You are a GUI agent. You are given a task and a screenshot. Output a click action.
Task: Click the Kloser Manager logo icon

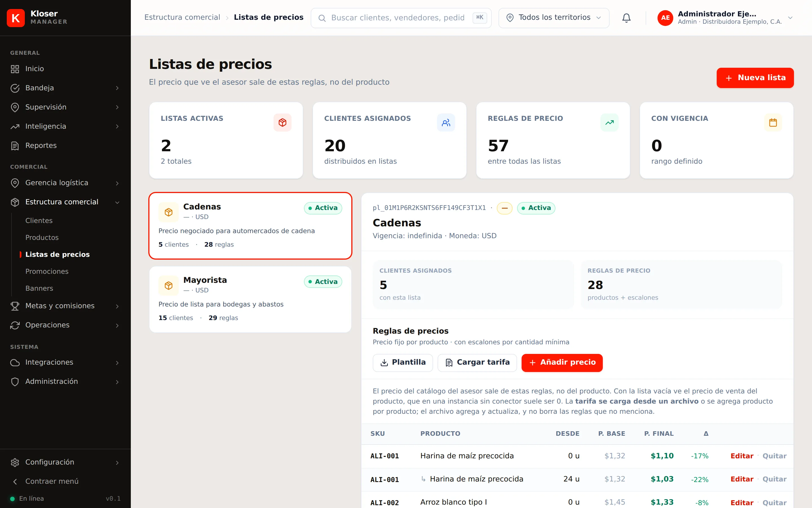[x=16, y=18]
